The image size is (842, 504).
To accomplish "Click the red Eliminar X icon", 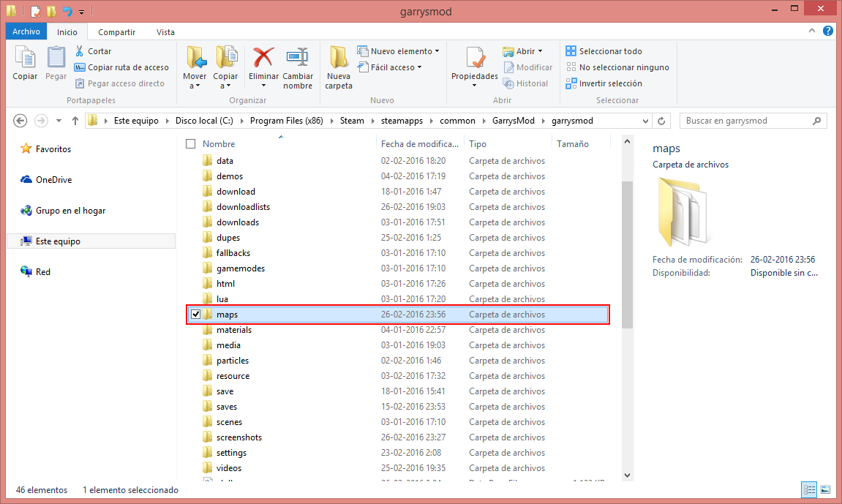I will (x=263, y=58).
